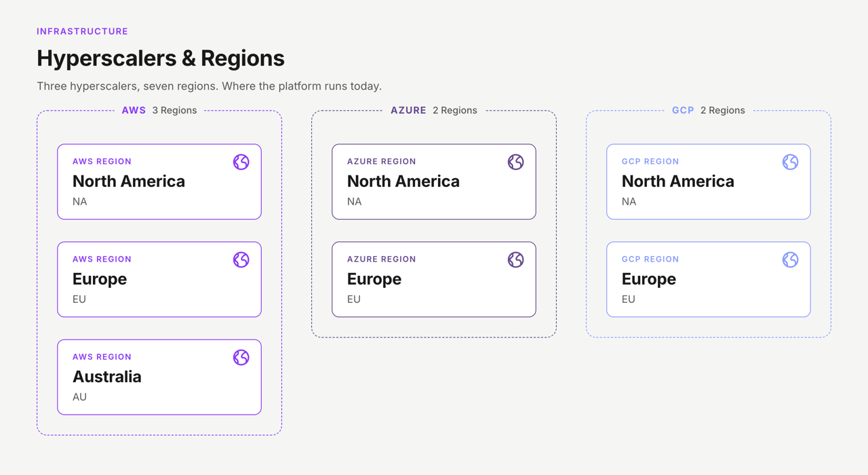Click '3 Regions' next to AWS
This screenshot has width=868, height=475.
point(174,110)
